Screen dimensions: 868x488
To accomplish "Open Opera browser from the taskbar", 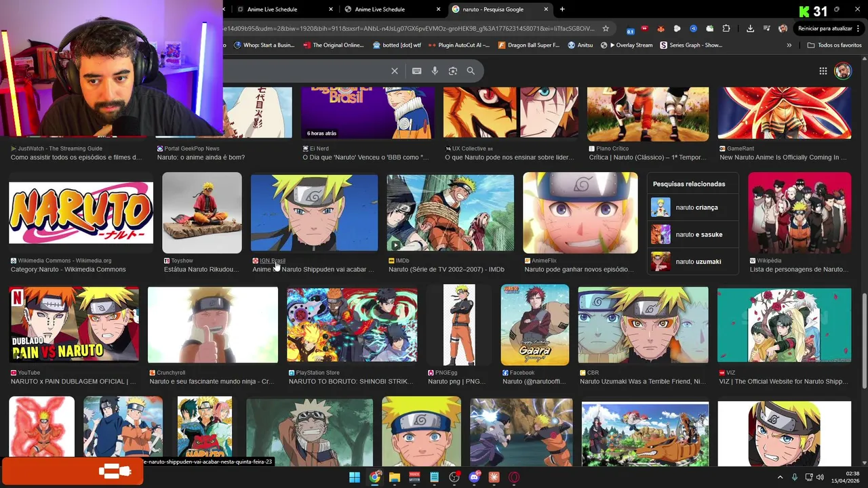I will (514, 477).
